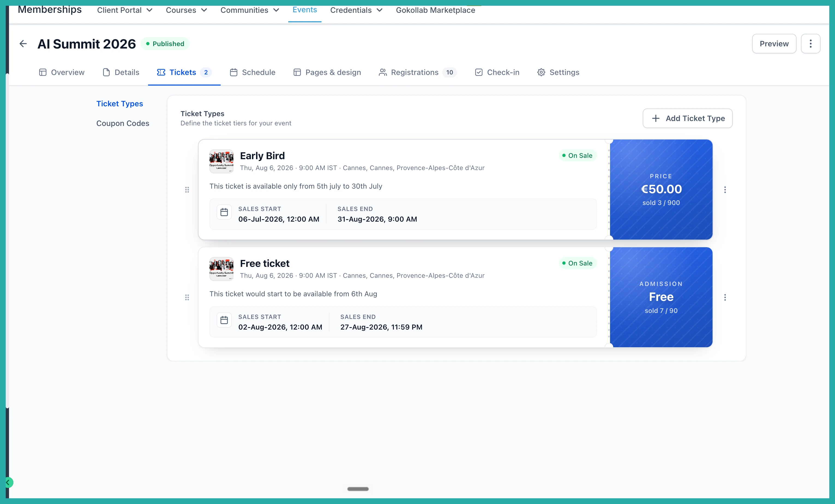Select the Tickets tab
The width and height of the screenshot is (835, 504).
coord(184,72)
